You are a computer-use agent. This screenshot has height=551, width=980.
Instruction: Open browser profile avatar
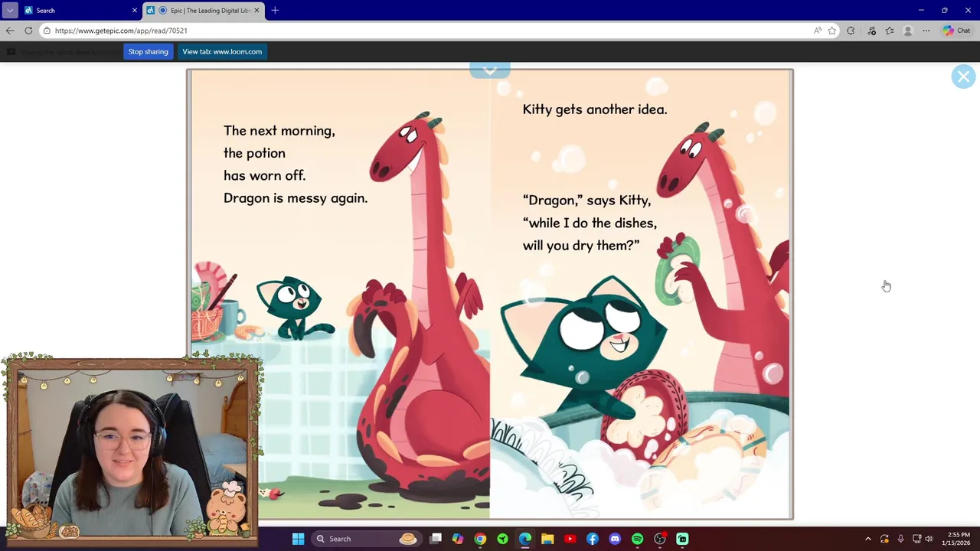908,31
